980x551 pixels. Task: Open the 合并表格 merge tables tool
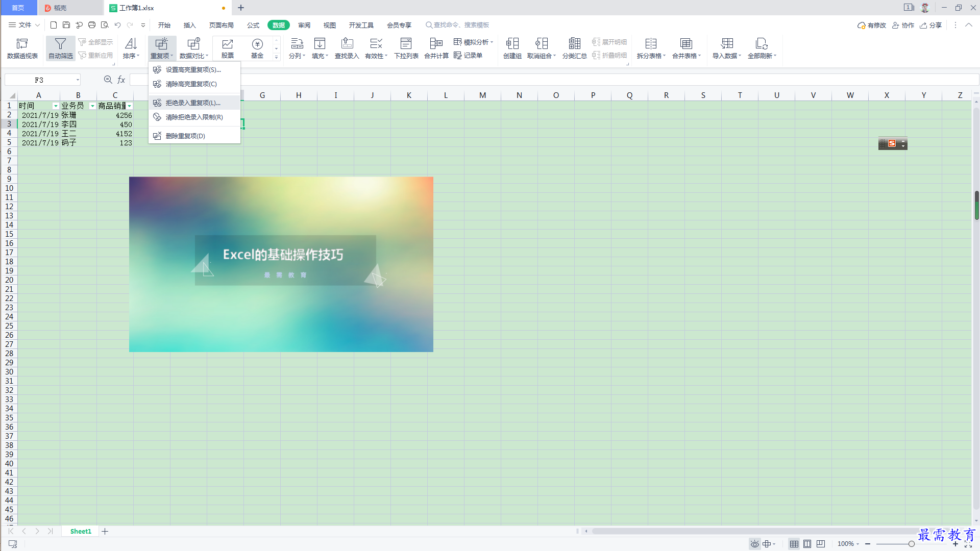687,48
